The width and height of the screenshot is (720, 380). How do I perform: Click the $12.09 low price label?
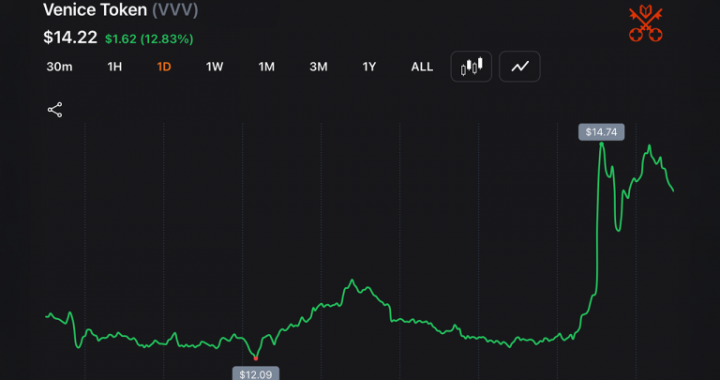click(x=256, y=374)
